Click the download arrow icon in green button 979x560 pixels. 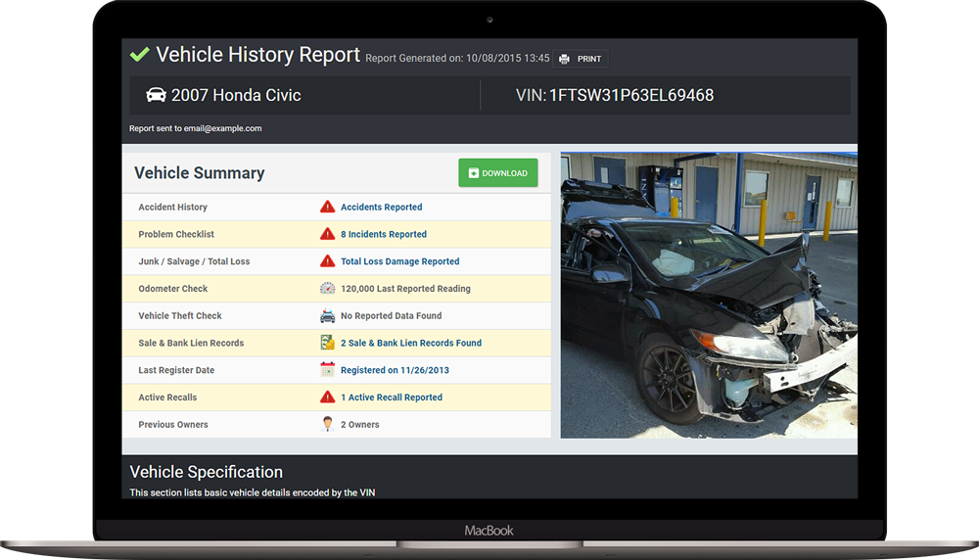pyautogui.click(x=474, y=173)
